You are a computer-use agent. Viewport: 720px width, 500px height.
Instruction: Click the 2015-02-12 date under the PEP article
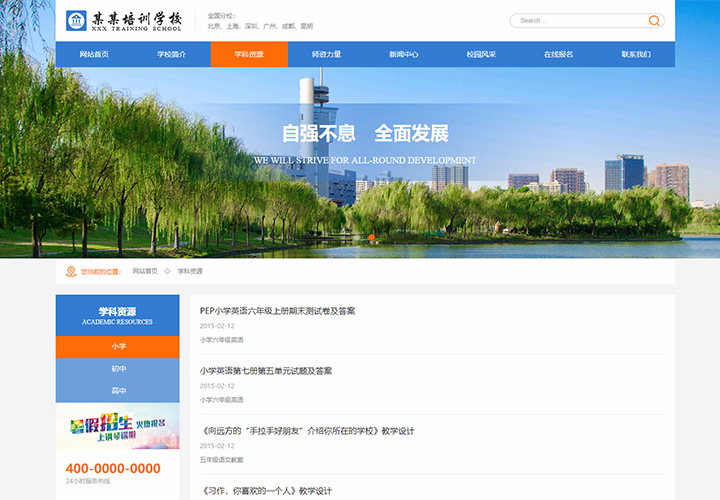[x=217, y=326]
